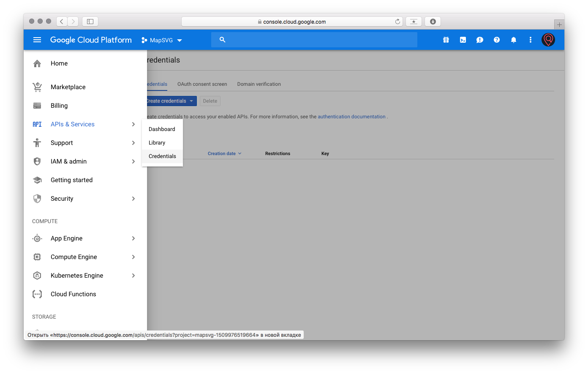This screenshot has height=374, width=588.
Task: Sort by Creation date column
Action: coord(224,153)
